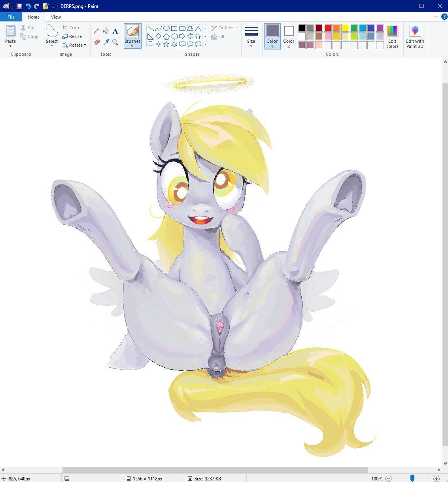The image size is (448, 482).
Task: Select the Rounded rectangle shape
Action: [x=182, y=28]
